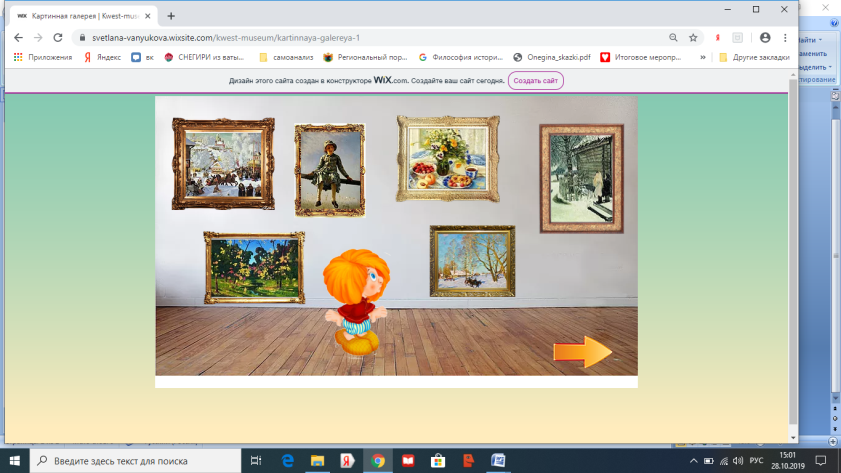Click the snowy wooden house painting
The width and height of the screenshot is (841, 473).
581,179
